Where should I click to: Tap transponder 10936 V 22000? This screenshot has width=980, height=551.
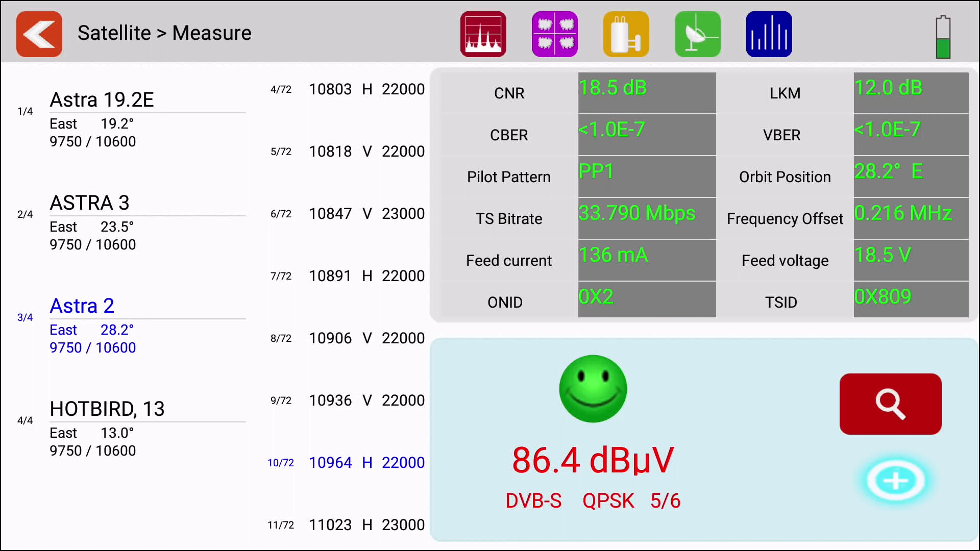tap(366, 400)
